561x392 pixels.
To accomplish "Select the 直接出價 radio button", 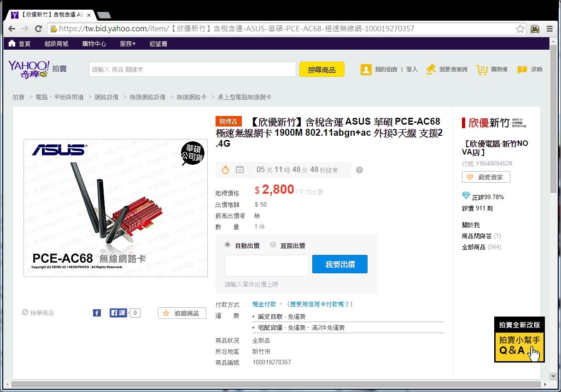I will click(x=273, y=245).
